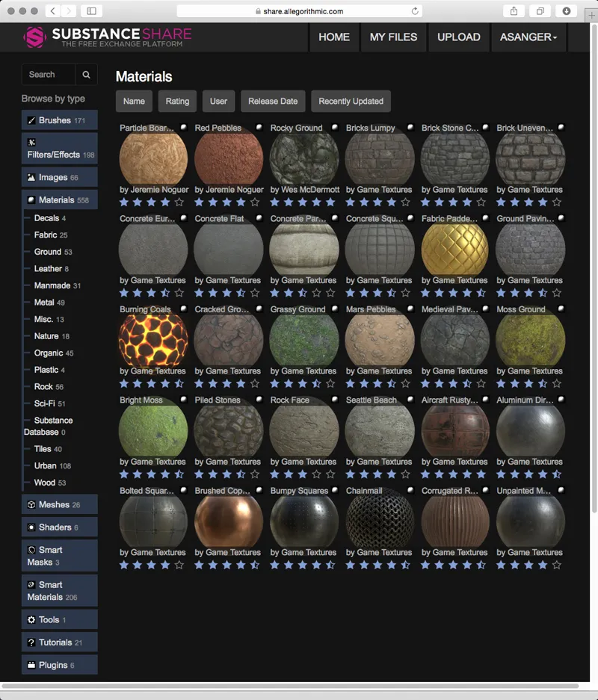Click first star under Grassy Ground
Viewport: 598px width, 700px height.
coord(274,383)
